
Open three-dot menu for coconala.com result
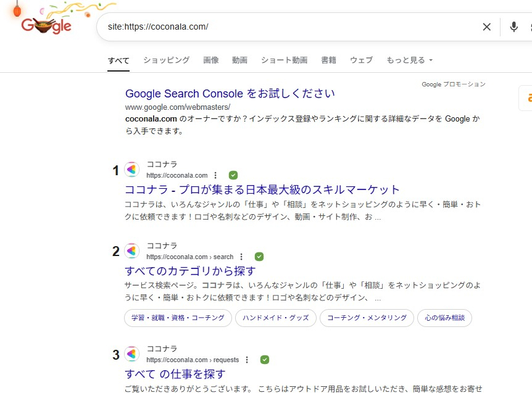pos(215,175)
